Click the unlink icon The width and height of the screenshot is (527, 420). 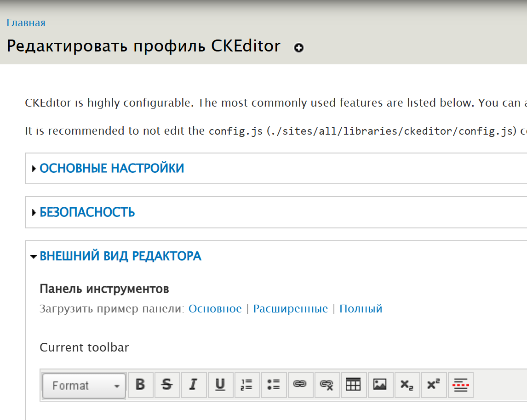(x=327, y=385)
